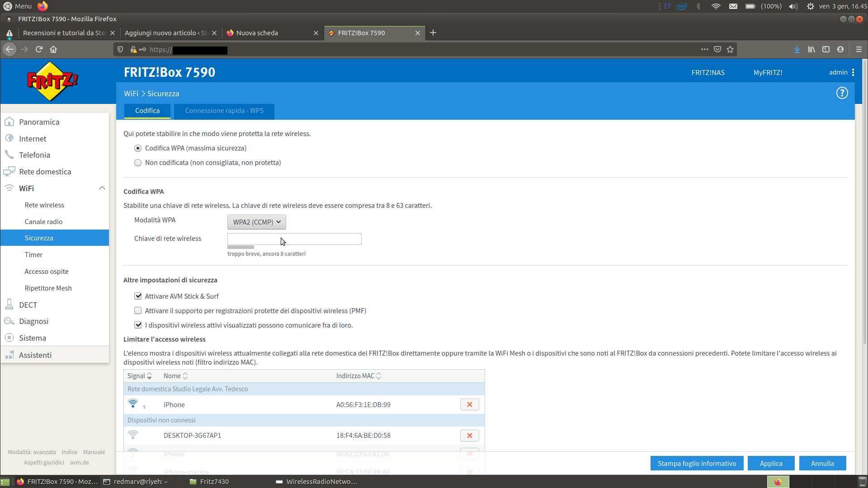Open Firefox library icon

point(811,49)
